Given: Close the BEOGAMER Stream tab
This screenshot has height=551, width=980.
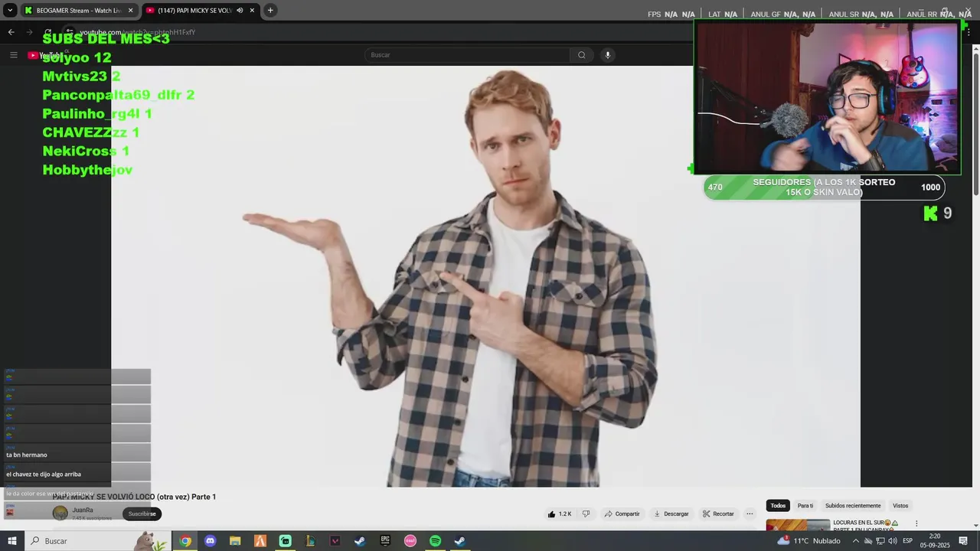Looking at the screenshot, I should [x=130, y=10].
